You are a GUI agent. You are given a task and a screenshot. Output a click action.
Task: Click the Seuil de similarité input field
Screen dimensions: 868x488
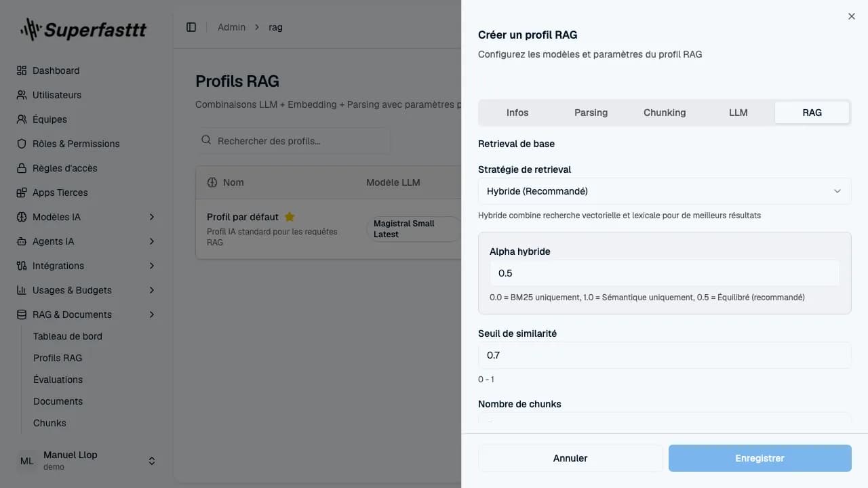coord(665,355)
